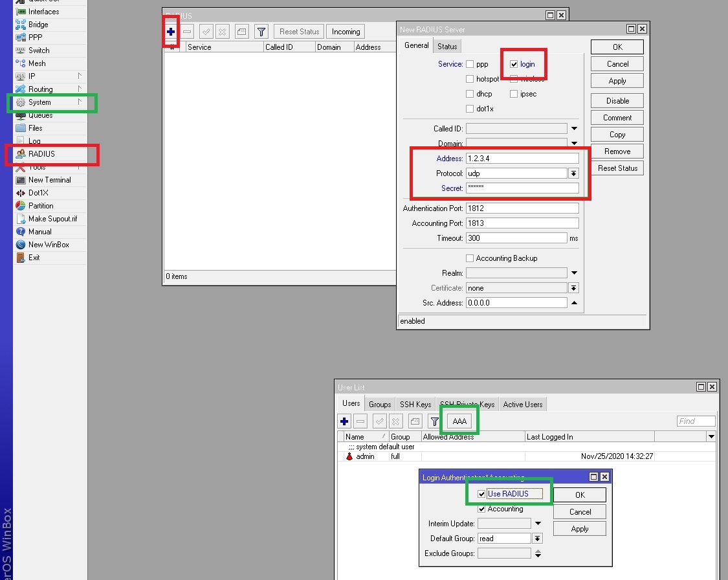This screenshot has height=580, width=728.
Task: Click the Find box in User List
Action: pyautogui.click(x=696, y=421)
